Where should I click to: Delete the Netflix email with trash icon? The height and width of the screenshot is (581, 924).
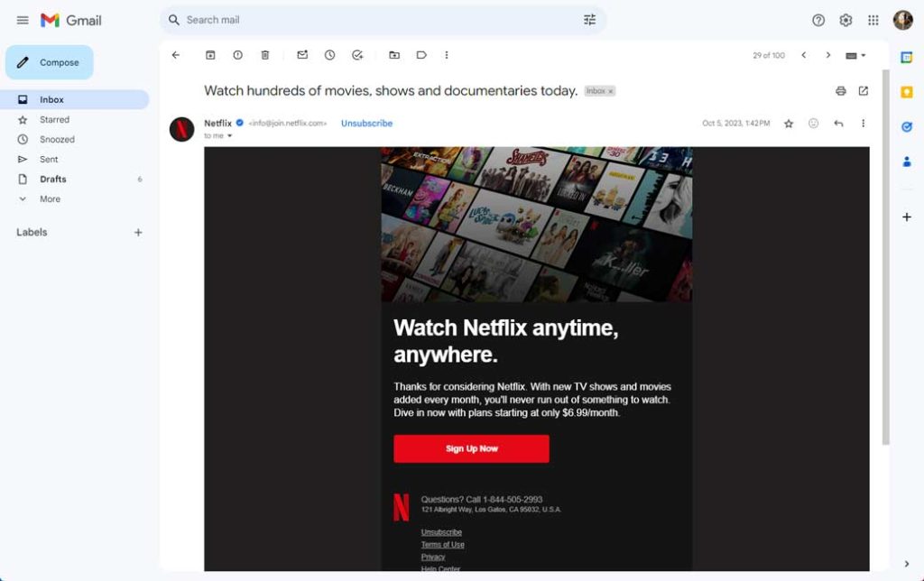pos(265,55)
